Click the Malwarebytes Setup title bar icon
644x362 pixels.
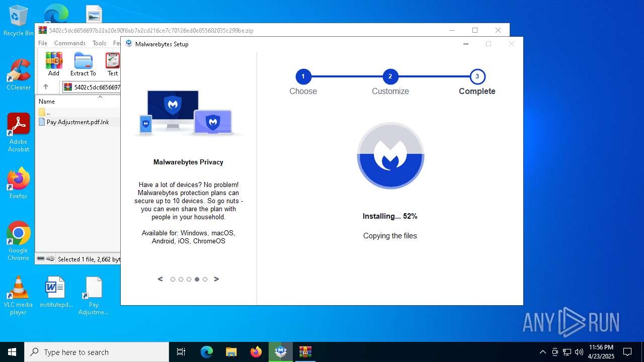pyautogui.click(x=129, y=44)
